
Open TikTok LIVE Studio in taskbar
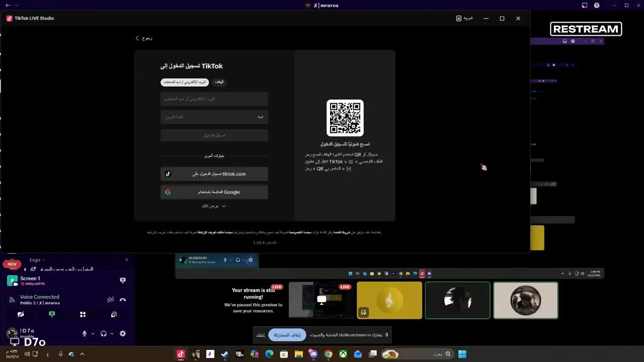pos(181,354)
